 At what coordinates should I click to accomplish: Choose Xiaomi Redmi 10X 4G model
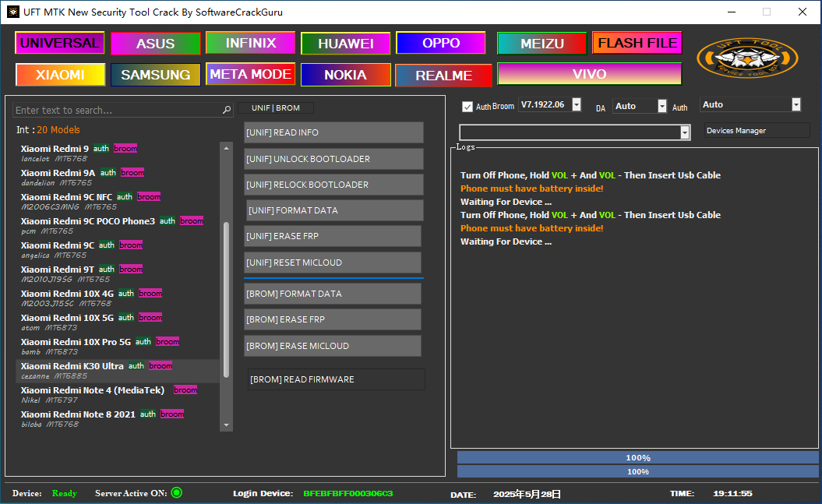(118, 298)
